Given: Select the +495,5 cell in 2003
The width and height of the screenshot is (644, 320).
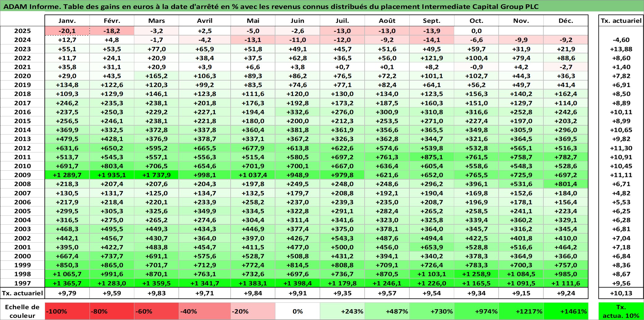Looking at the screenshot, I should click(112, 229).
